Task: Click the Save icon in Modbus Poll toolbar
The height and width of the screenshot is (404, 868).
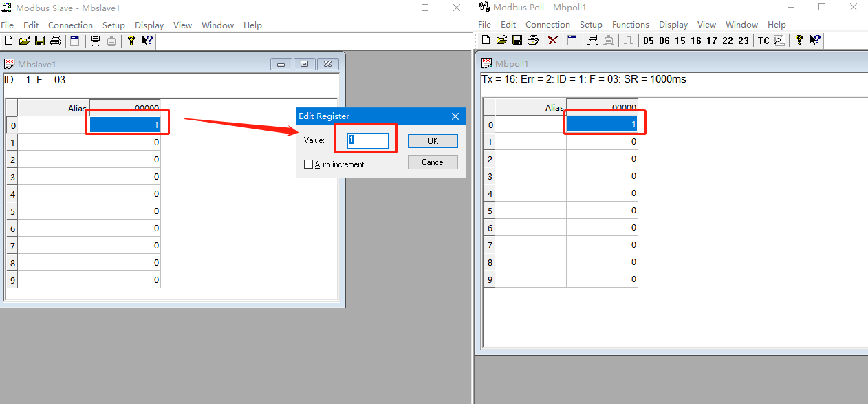Action: coord(517,41)
